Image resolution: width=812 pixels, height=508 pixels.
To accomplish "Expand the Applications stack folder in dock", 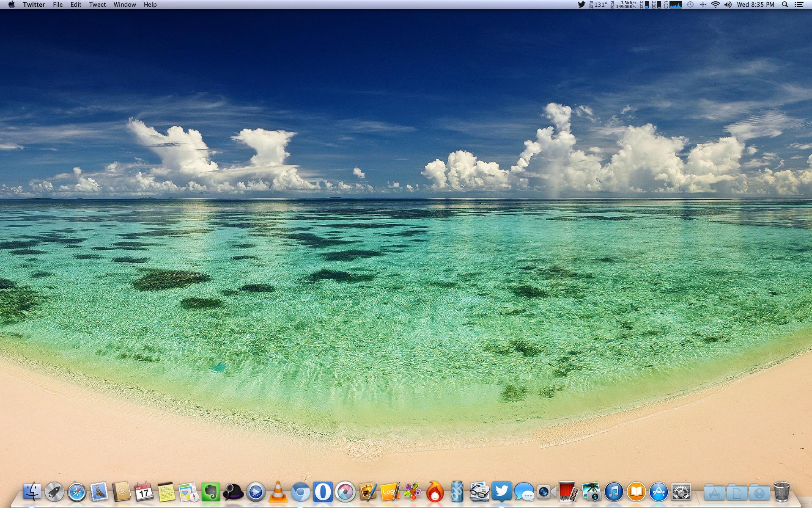I will click(x=714, y=493).
